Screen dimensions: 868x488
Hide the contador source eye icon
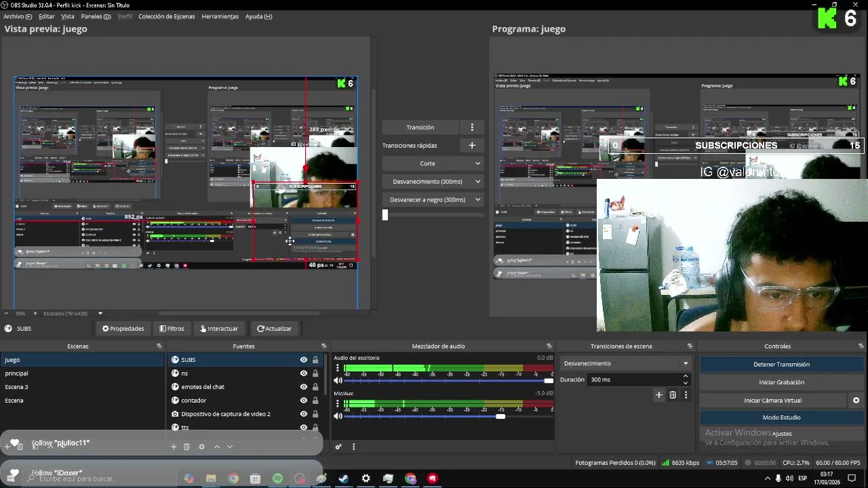tap(304, 401)
